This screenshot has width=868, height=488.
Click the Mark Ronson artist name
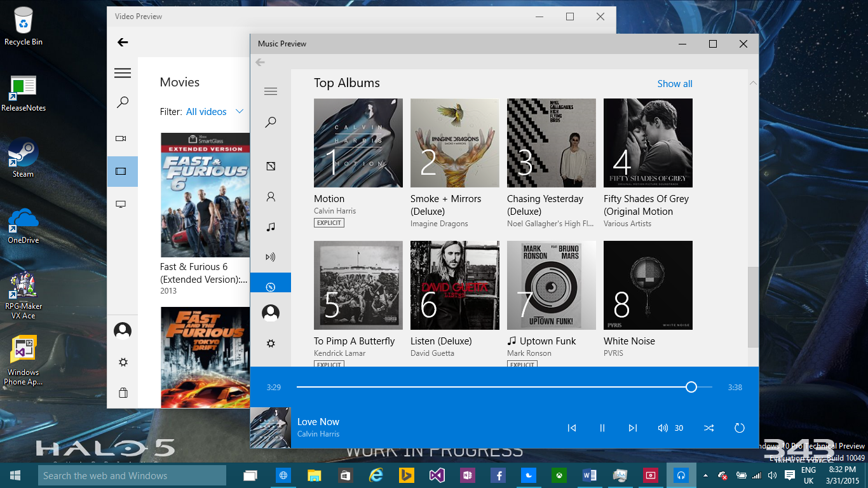(529, 353)
